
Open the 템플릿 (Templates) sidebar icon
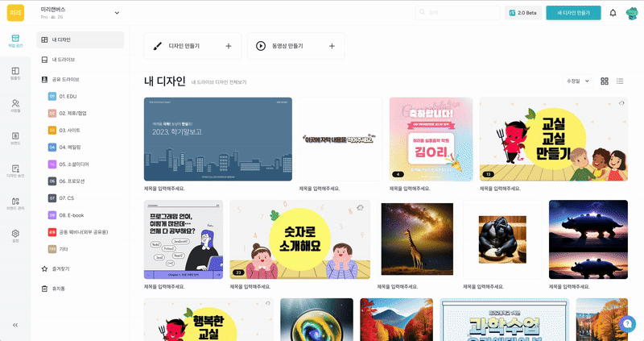(15, 73)
